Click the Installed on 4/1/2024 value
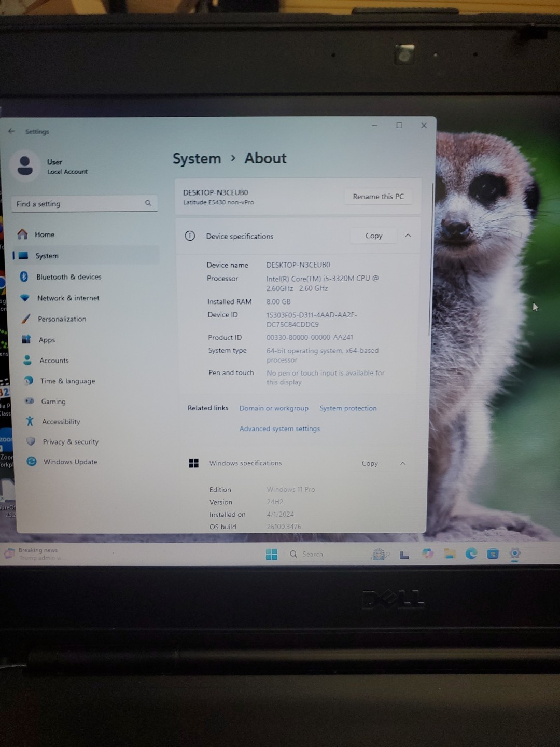Image resolution: width=560 pixels, height=747 pixels. click(x=281, y=514)
